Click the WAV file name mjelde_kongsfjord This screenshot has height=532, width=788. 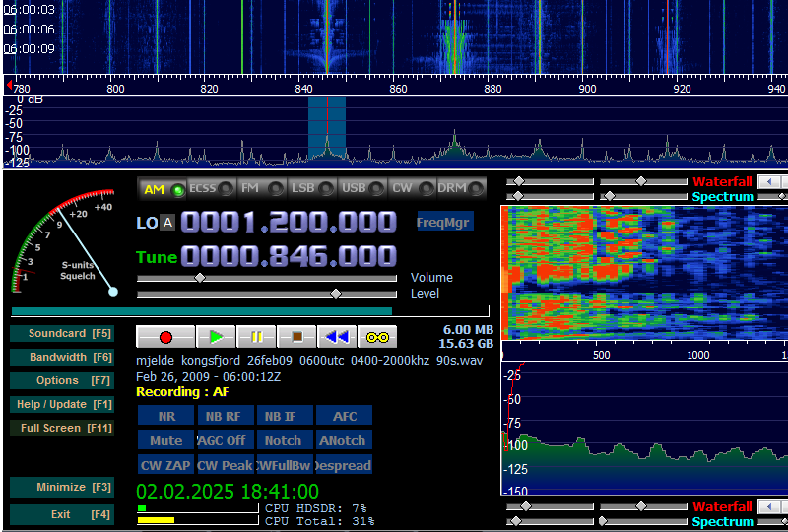[309, 361]
